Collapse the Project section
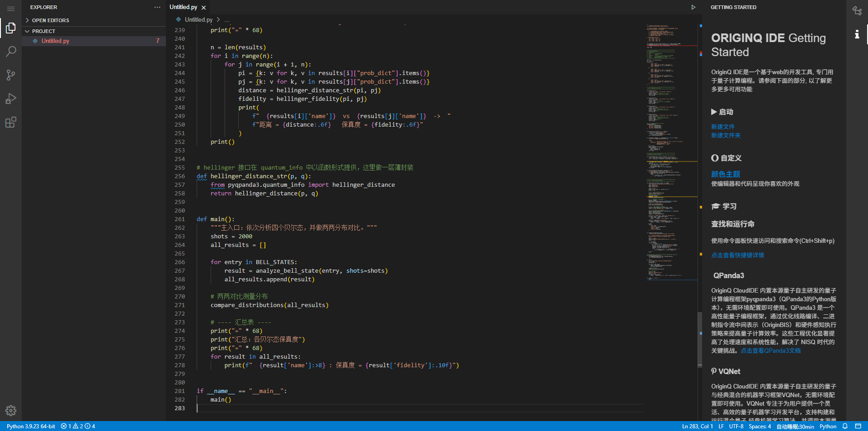The height and width of the screenshot is (431, 868). pos(94,31)
